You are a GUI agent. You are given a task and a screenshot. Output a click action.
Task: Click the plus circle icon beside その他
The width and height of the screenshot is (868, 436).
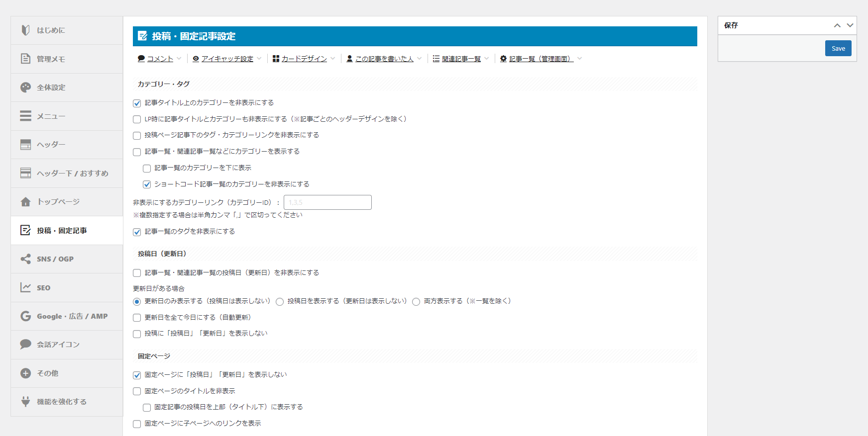click(x=25, y=373)
